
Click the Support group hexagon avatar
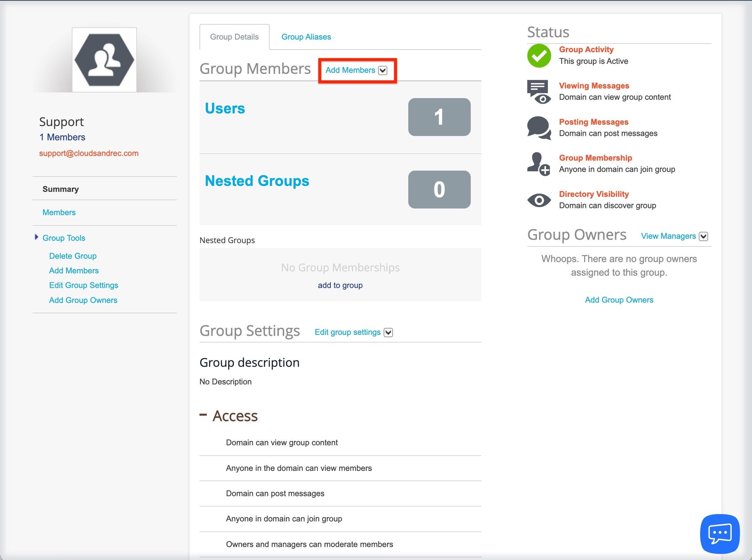click(104, 60)
